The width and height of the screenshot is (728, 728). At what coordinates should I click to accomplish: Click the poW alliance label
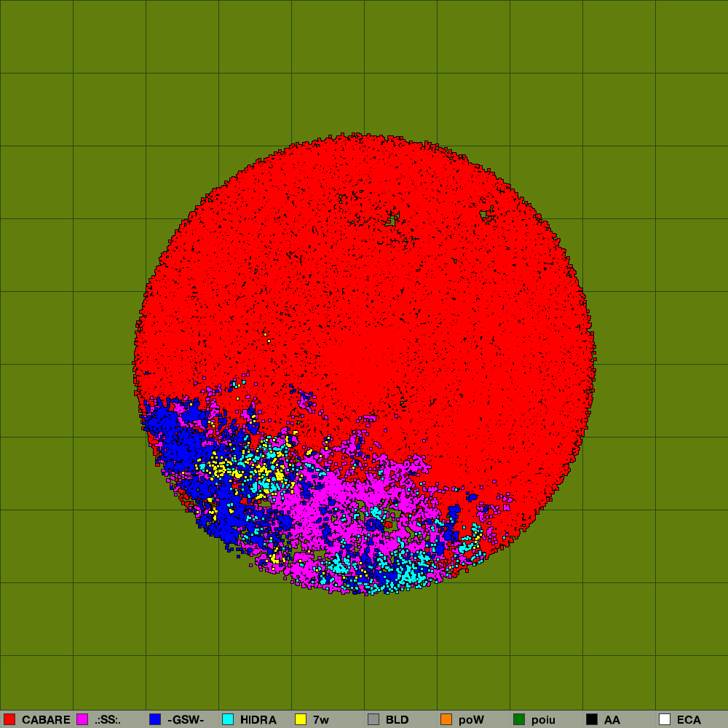[x=471, y=720]
